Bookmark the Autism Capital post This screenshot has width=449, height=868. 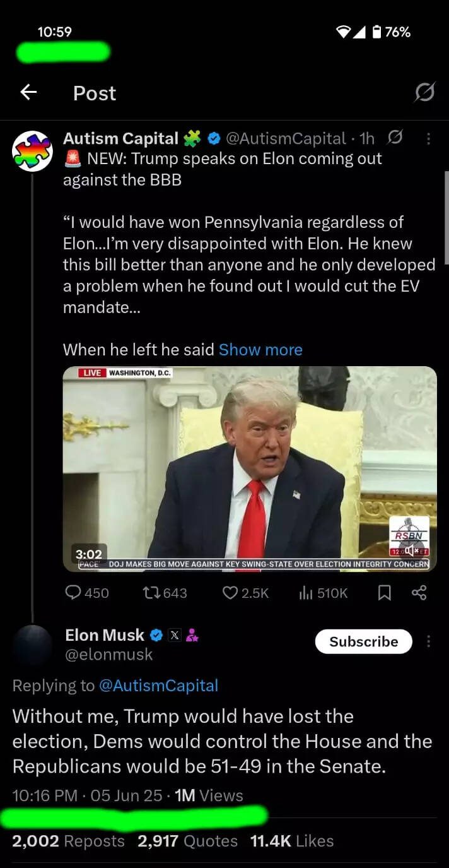tap(385, 592)
